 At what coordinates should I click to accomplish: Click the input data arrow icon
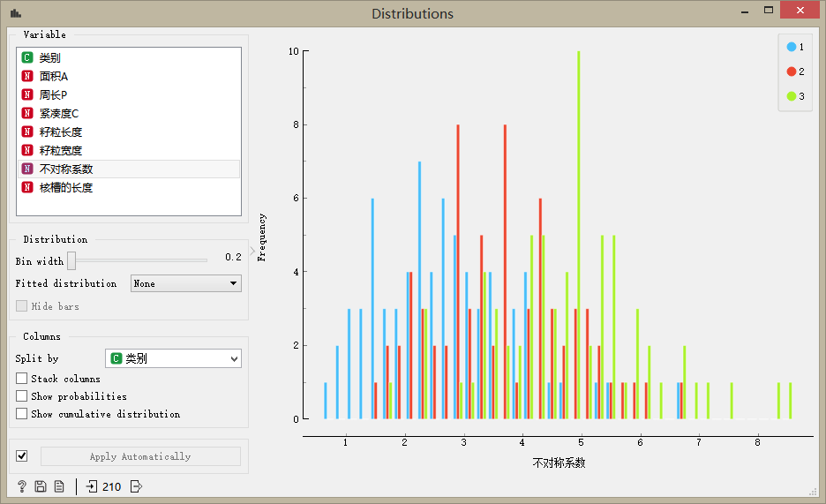pos(92,486)
